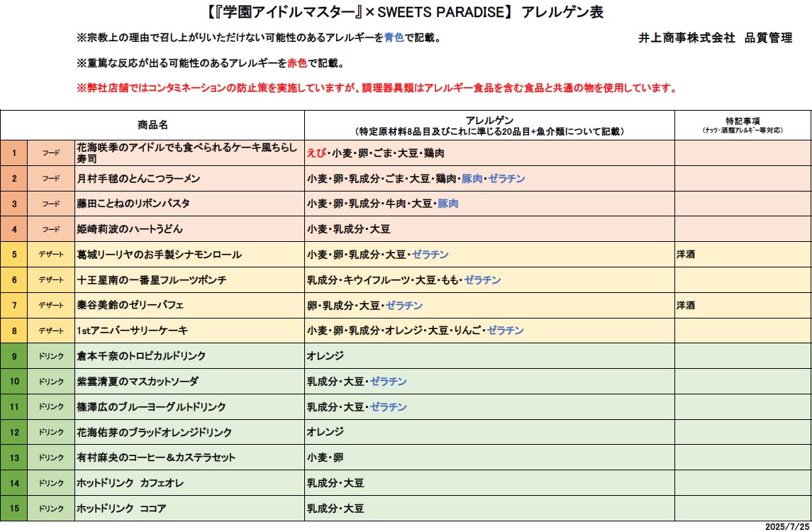The width and height of the screenshot is (812, 532).
Task: Select product 有村麻央のコーヒー＆カステラセット
Action: click(x=189, y=458)
